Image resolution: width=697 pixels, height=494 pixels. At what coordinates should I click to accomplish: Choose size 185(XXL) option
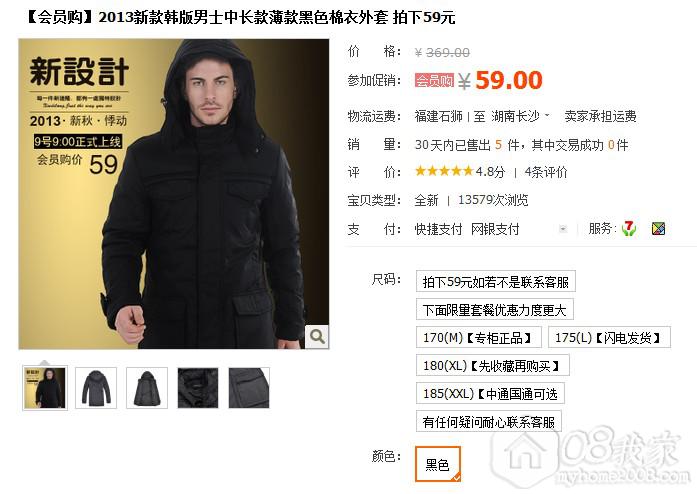(490, 394)
